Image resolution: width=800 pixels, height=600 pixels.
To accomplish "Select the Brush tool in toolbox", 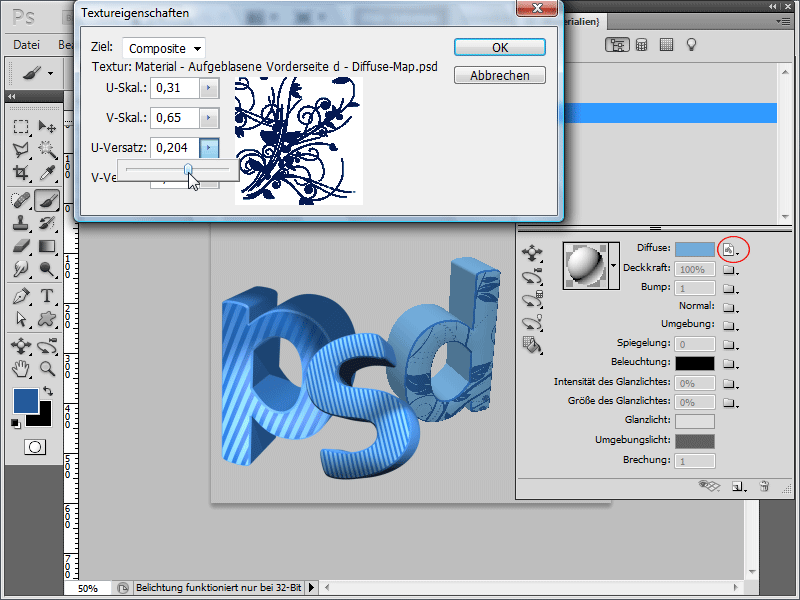I will 47,200.
